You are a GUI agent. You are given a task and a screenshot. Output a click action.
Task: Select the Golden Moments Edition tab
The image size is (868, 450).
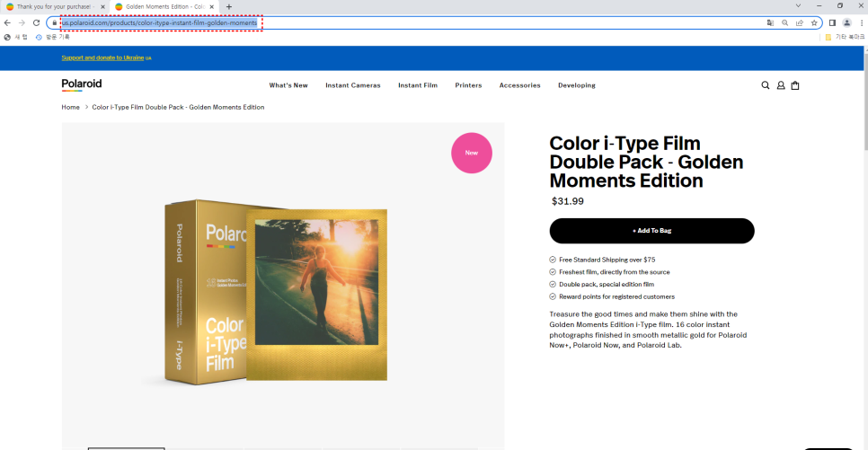165,6
